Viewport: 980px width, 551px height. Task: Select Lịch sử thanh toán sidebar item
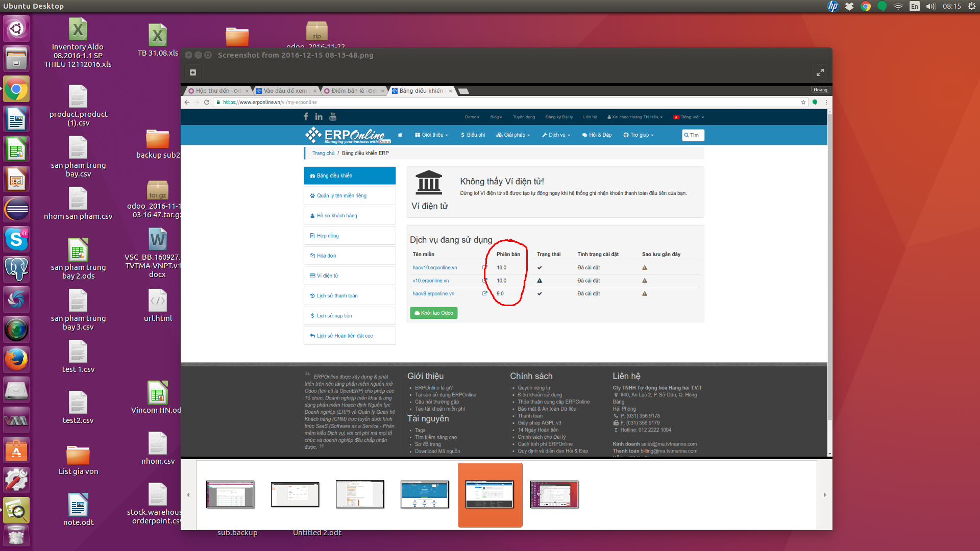coord(350,296)
